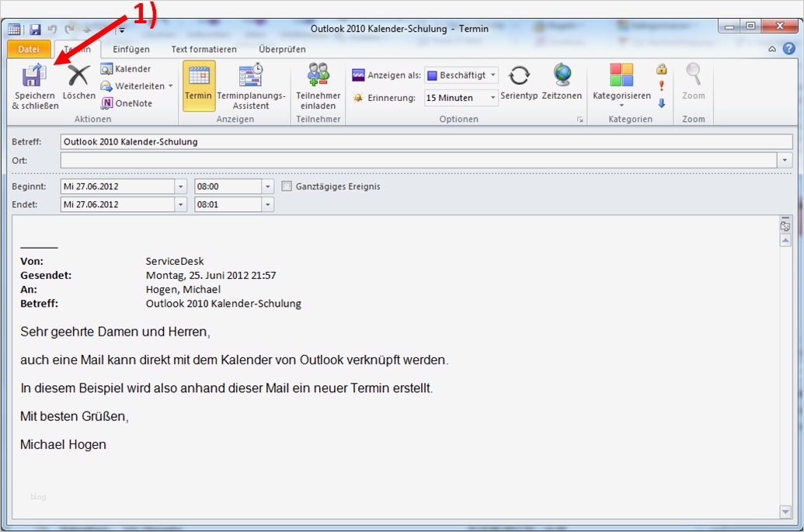Open Erinnerung 15 Minuten dropdown

(492, 97)
